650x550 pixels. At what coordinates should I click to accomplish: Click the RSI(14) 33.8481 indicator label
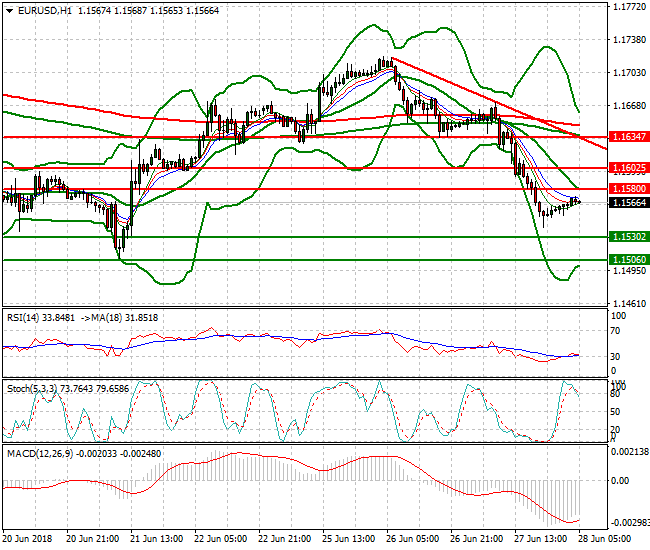41,318
